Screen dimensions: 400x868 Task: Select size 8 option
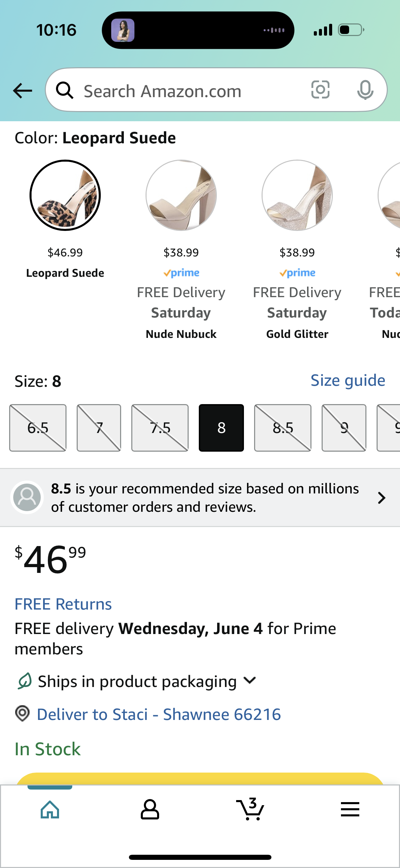221,428
